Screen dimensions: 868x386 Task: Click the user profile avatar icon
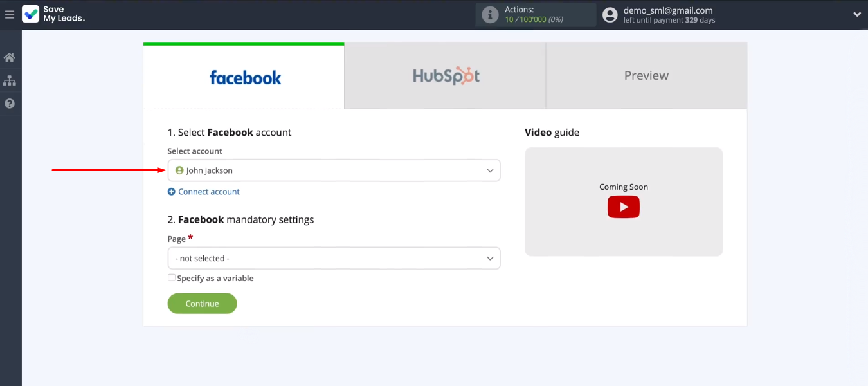[x=610, y=15]
